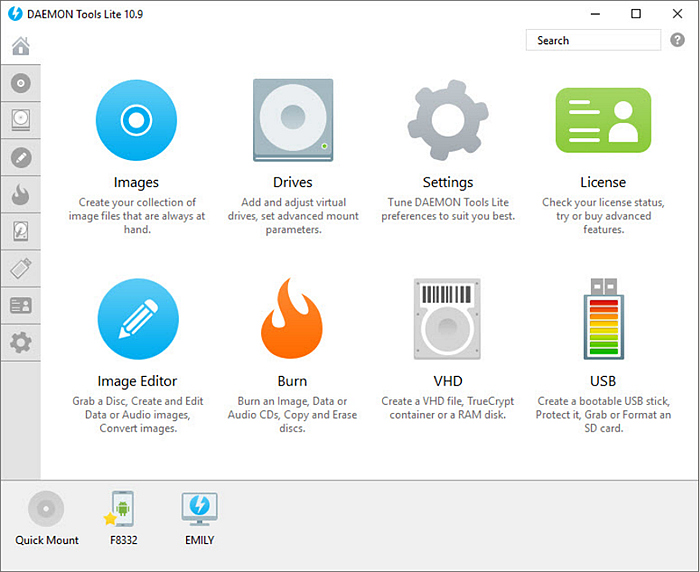700x572 pixels.
Task: Click 'Burn an Image, Data or Audio CDs' description
Action: pos(292,414)
